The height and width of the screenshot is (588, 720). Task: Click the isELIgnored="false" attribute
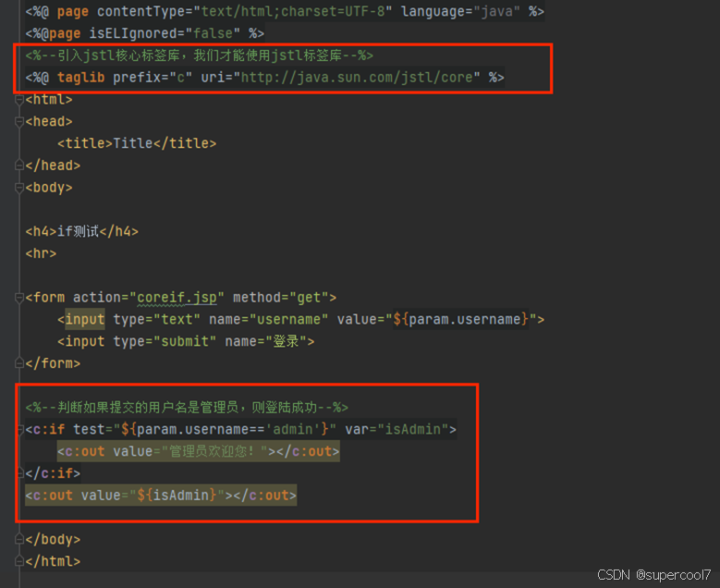click(x=165, y=33)
